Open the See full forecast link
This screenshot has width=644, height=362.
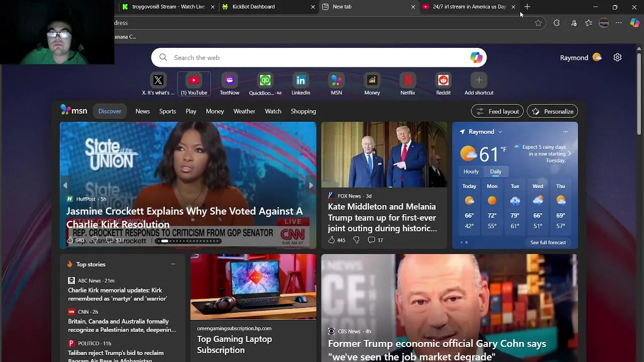coord(548,242)
